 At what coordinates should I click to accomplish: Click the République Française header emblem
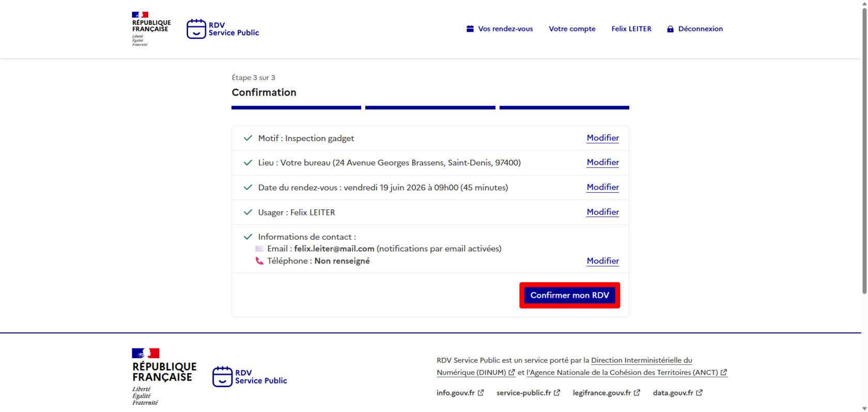point(151,29)
